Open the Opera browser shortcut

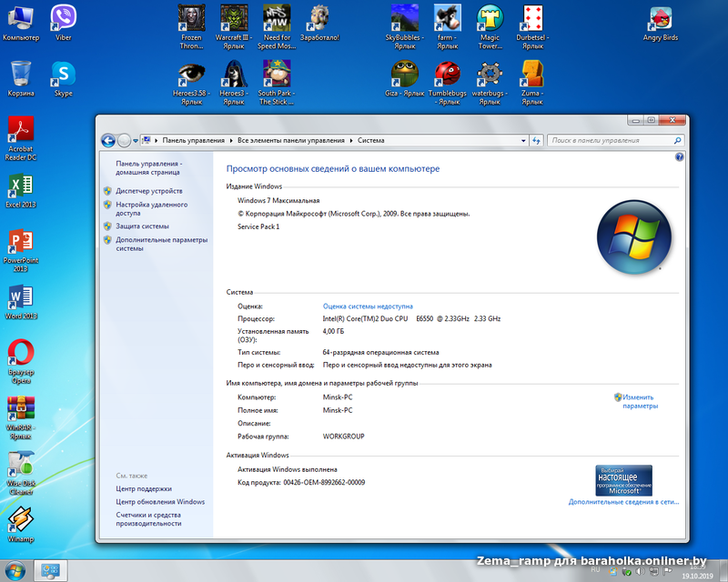21,361
